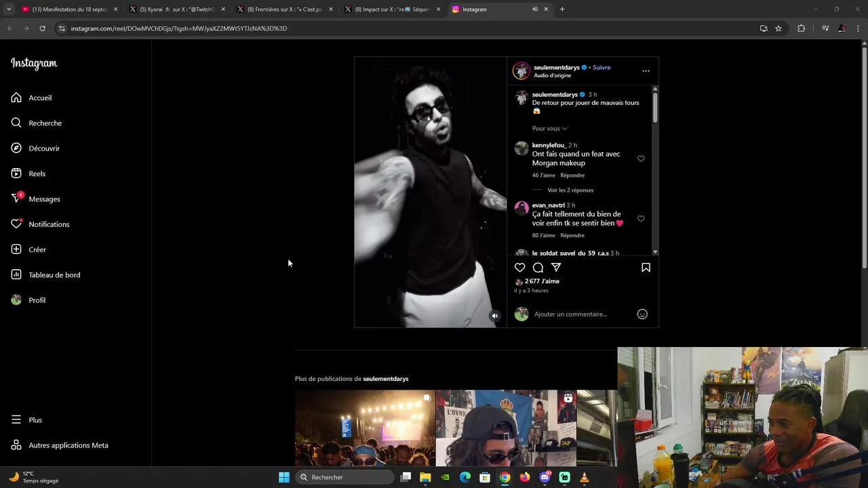The height and width of the screenshot is (488, 868).
Task: Click the Chrome address bar URL
Action: point(179,28)
